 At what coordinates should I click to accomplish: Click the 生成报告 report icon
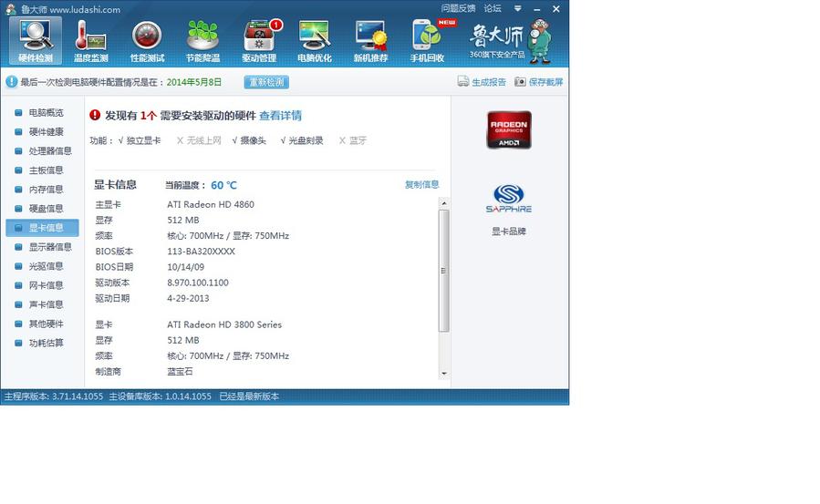click(462, 81)
